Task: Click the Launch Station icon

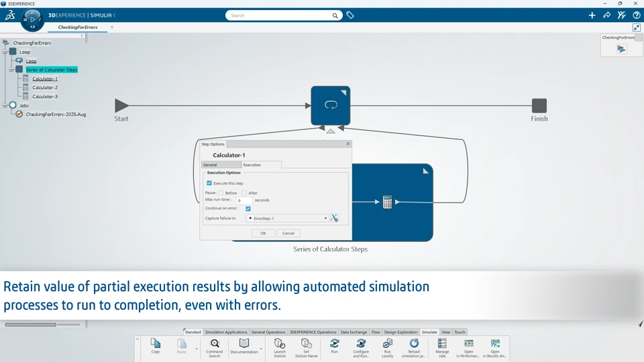Action: [280, 348]
